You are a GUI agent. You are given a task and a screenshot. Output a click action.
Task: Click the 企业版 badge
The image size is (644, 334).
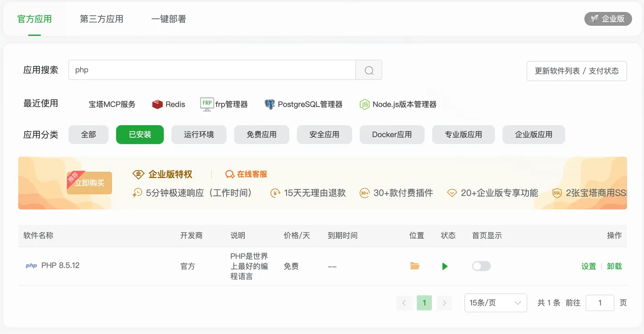click(608, 19)
